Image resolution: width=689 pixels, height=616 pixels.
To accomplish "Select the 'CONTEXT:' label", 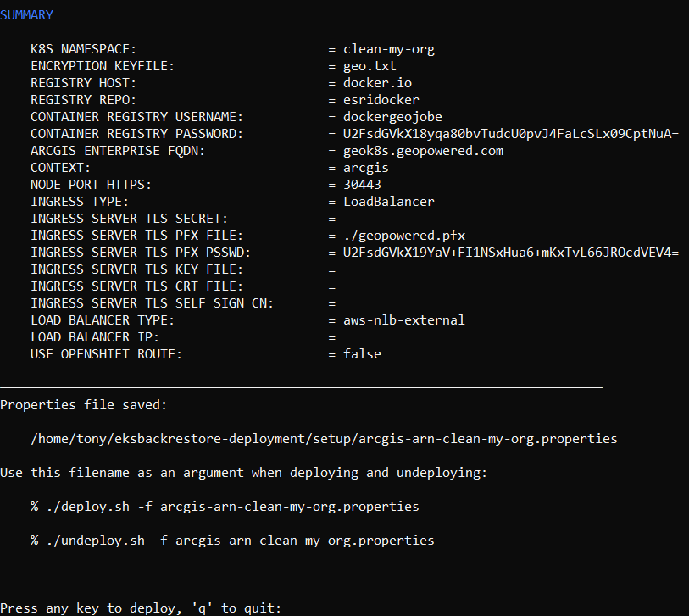I will point(60,168).
